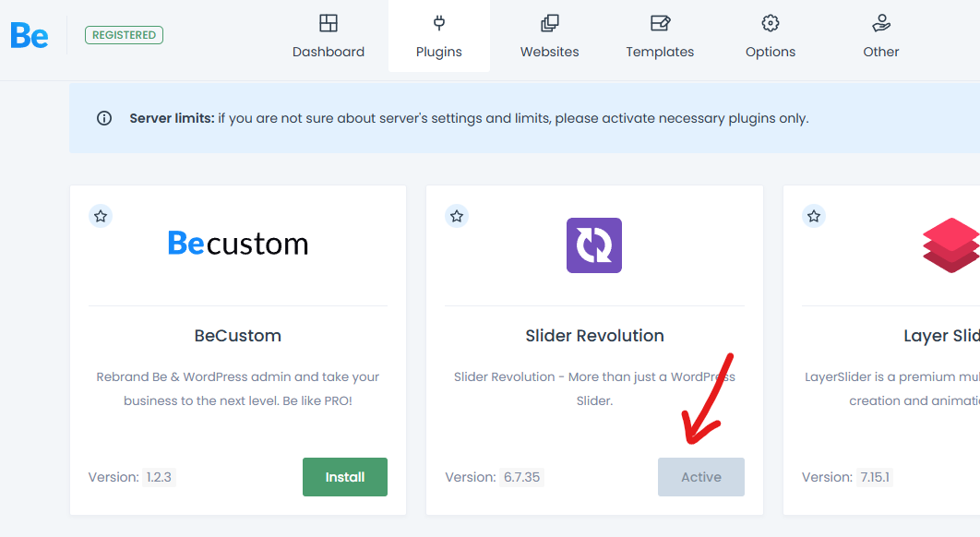
Task: Click the server limits info icon
Action: click(104, 118)
